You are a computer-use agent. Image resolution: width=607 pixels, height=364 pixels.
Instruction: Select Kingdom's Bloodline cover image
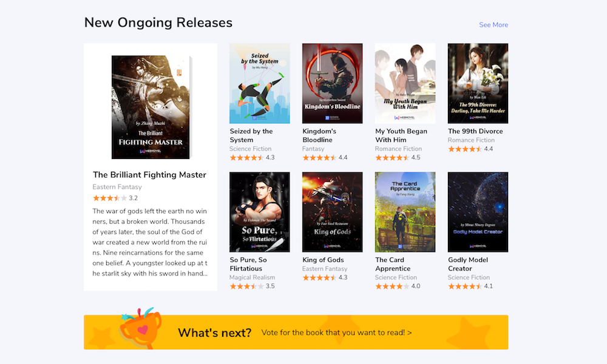[x=332, y=84]
